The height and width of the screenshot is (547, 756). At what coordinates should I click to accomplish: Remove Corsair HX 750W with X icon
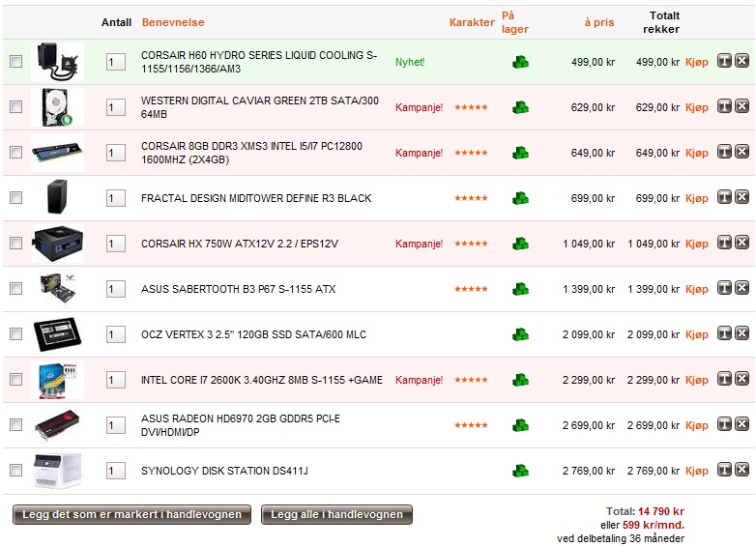click(742, 243)
